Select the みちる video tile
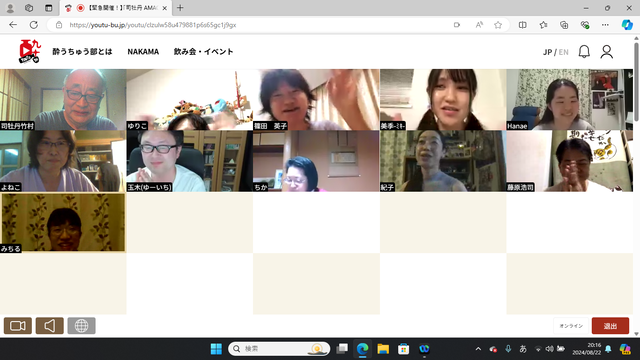This screenshot has height=360, width=640. [63, 223]
